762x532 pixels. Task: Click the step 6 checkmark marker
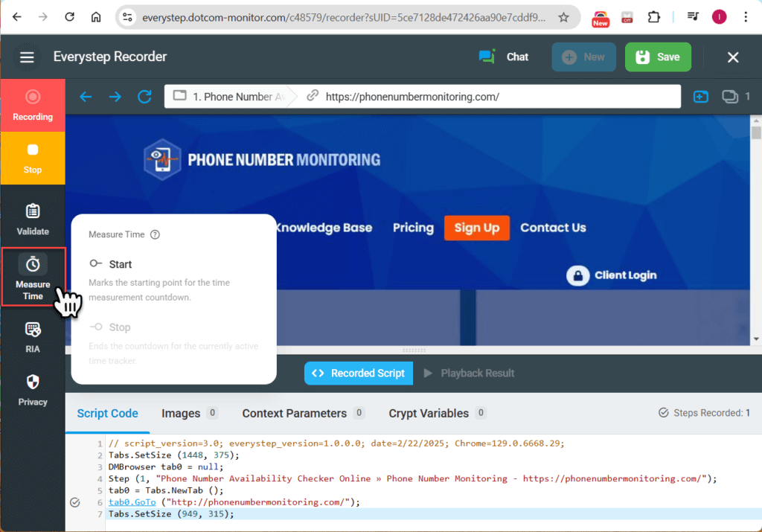(x=74, y=502)
